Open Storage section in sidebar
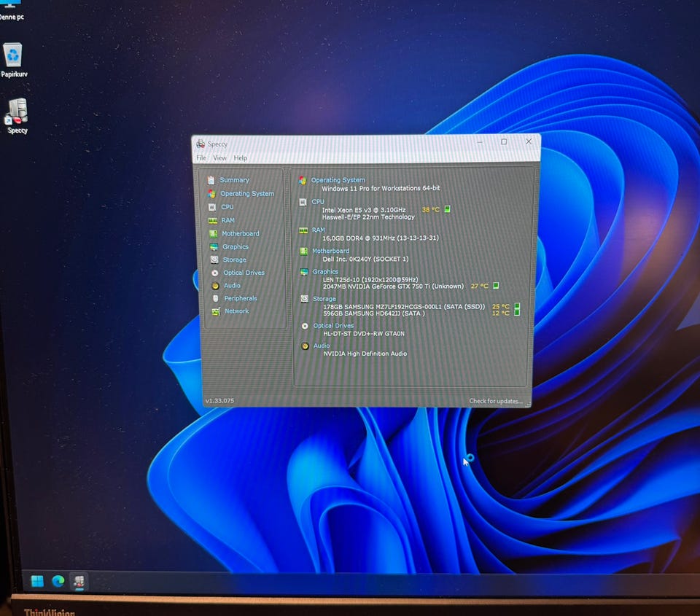The width and height of the screenshot is (700, 616). point(234,260)
